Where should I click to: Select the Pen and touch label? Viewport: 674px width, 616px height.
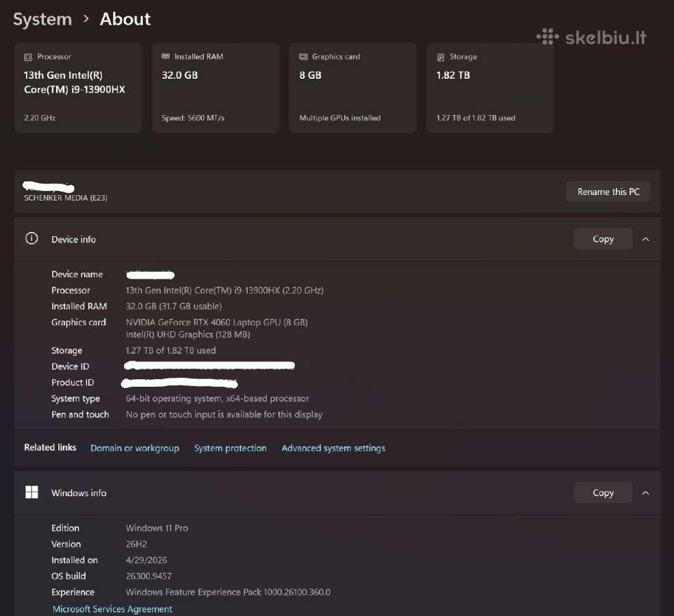tap(80, 414)
